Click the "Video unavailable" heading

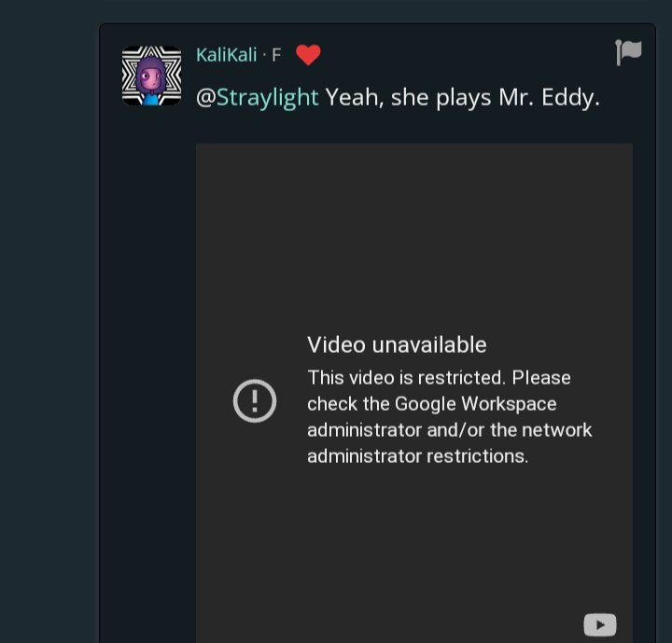click(x=397, y=344)
